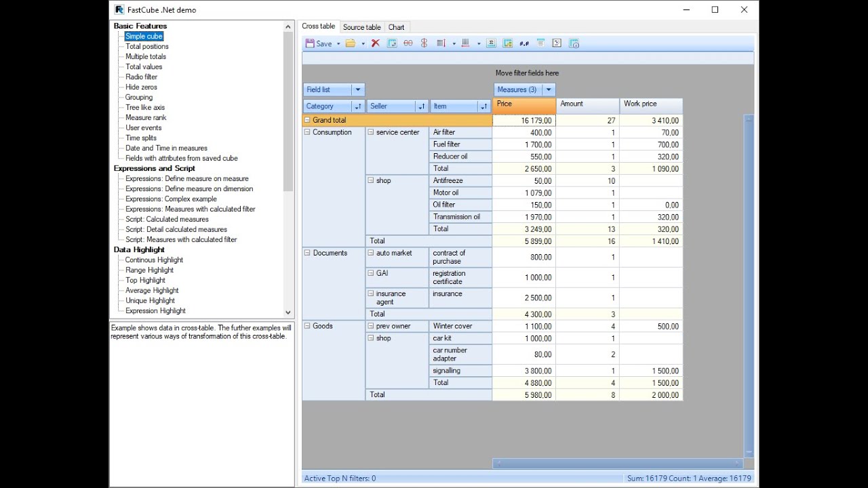Viewport: 868px width, 488px height.
Task: Open the Save dropdown arrow
Action: [338, 44]
